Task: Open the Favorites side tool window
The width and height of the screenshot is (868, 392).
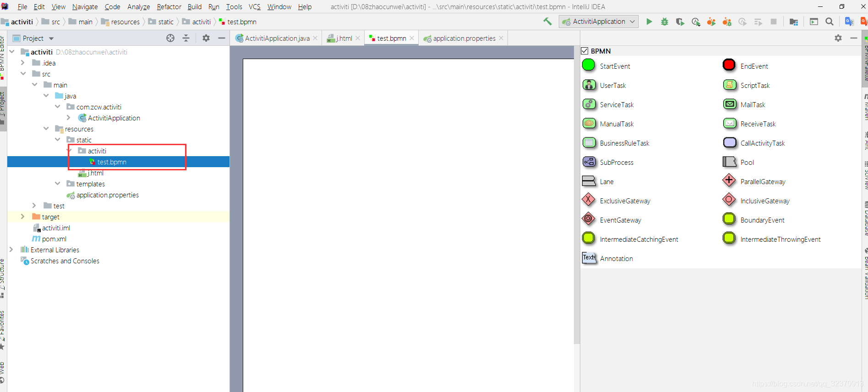Action: click(3, 331)
